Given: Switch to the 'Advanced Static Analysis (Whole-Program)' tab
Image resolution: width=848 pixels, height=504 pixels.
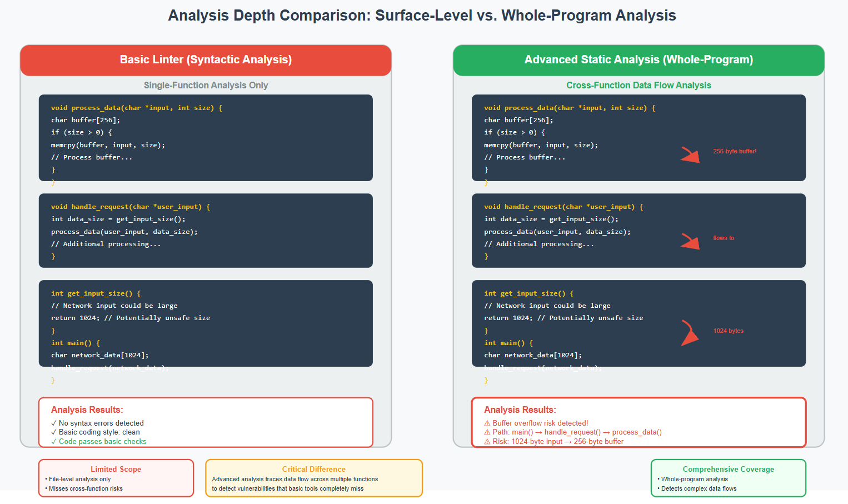Looking at the screenshot, I should [x=639, y=59].
